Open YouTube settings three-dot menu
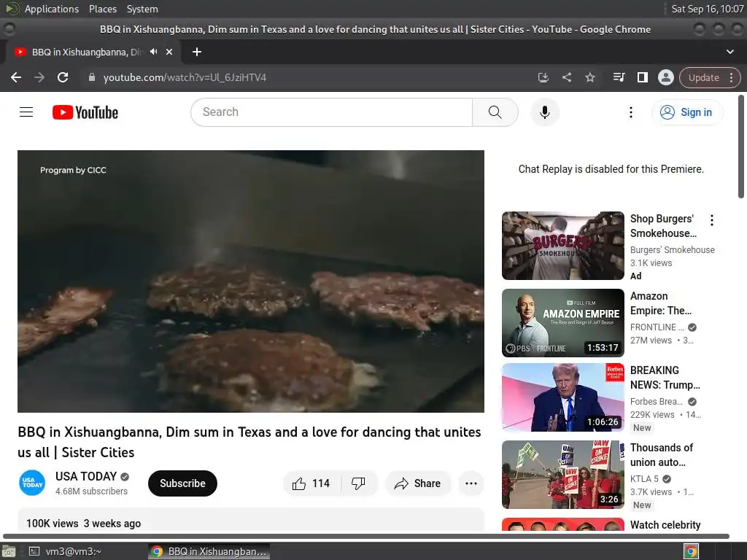This screenshot has width=747, height=560. [x=631, y=112]
